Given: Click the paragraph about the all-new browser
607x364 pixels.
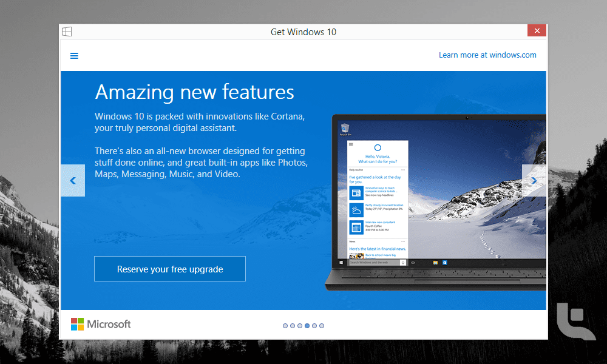Looking at the screenshot, I should (x=202, y=163).
